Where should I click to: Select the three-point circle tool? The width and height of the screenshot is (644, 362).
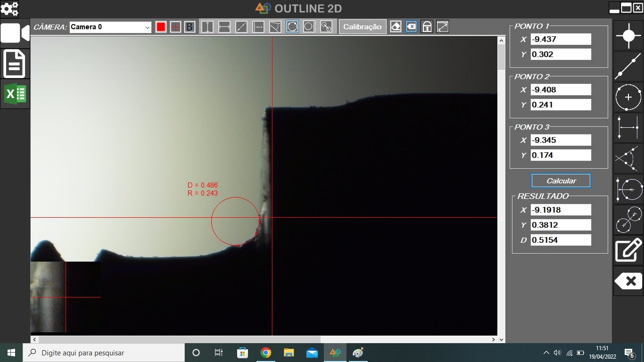[x=292, y=27]
